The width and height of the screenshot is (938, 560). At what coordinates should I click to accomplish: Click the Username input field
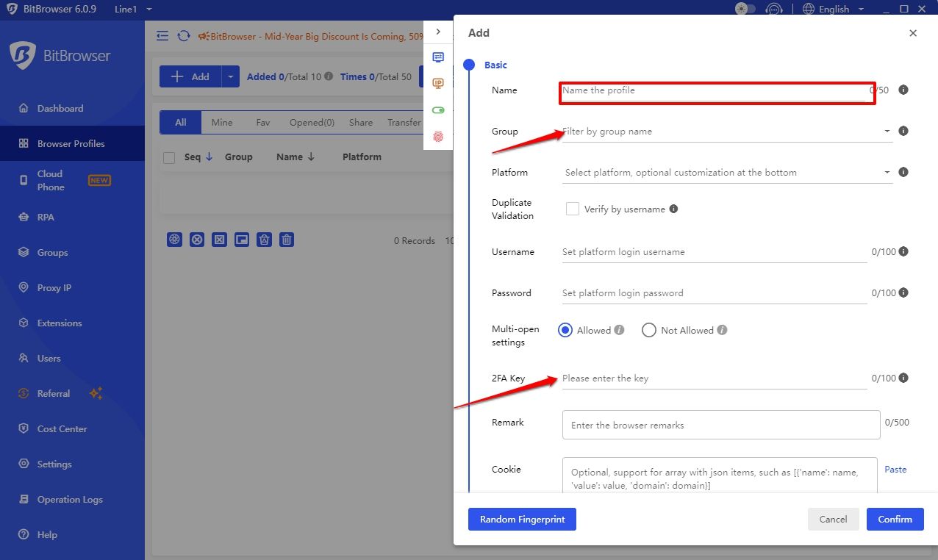tap(714, 252)
